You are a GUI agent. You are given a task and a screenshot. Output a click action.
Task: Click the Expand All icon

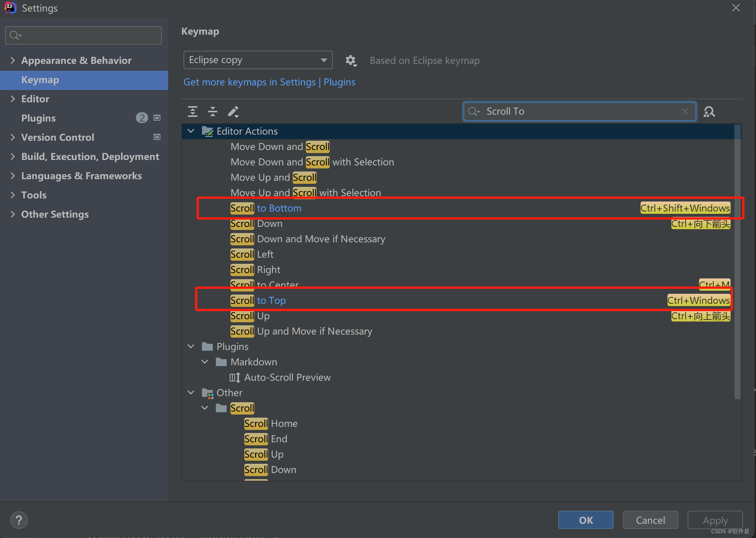point(193,112)
